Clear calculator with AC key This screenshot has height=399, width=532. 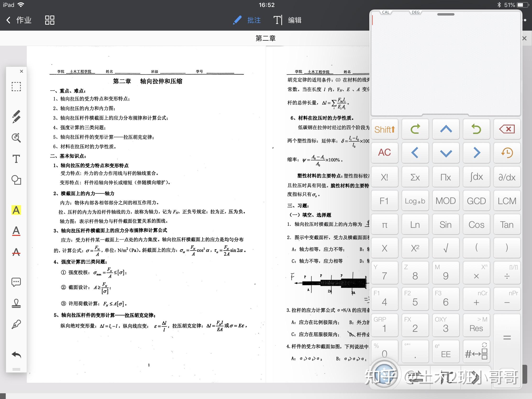click(x=385, y=152)
